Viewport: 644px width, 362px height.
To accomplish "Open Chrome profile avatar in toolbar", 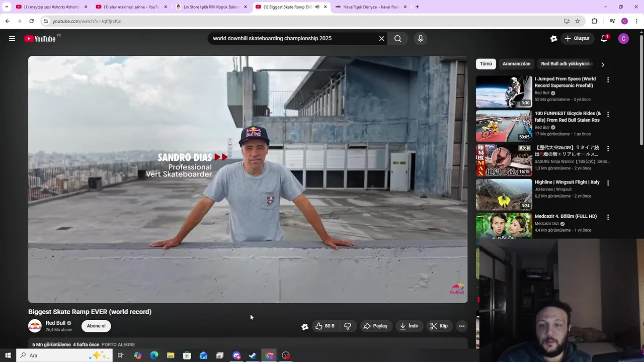I will 624,21.
